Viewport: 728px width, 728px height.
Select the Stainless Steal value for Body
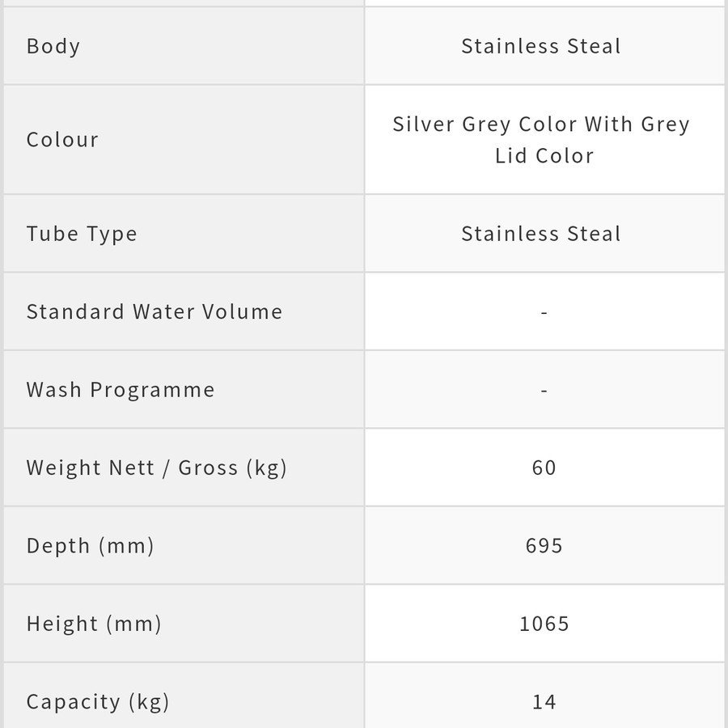pyautogui.click(x=541, y=46)
